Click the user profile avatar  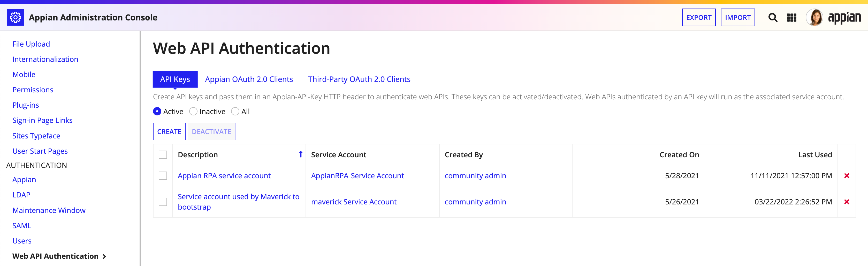[x=814, y=17]
